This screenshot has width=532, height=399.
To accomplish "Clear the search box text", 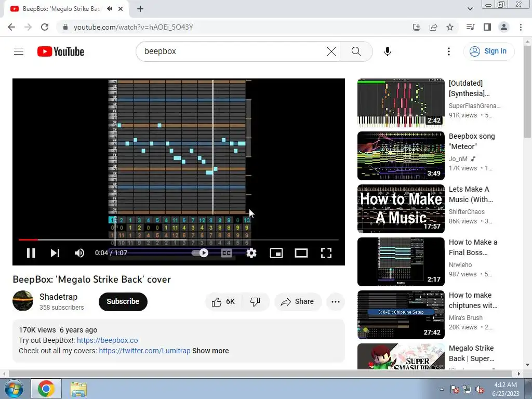I will (x=331, y=51).
